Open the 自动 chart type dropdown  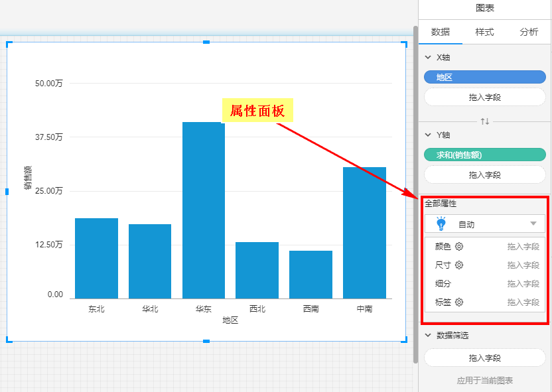point(533,224)
